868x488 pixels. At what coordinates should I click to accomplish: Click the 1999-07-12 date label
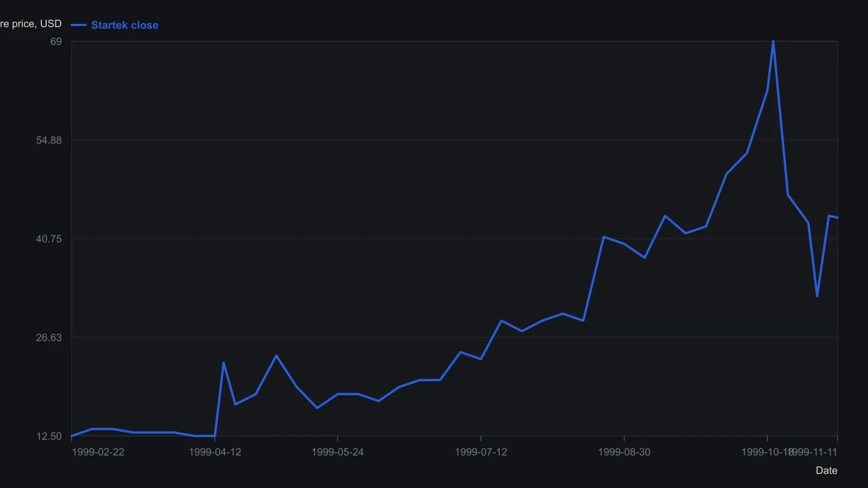(481, 452)
